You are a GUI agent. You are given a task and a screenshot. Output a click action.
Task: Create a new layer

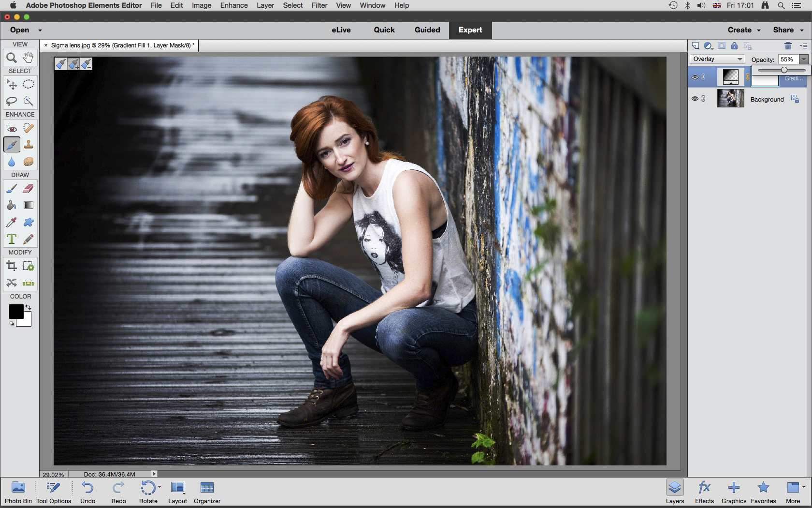point(696,46)
